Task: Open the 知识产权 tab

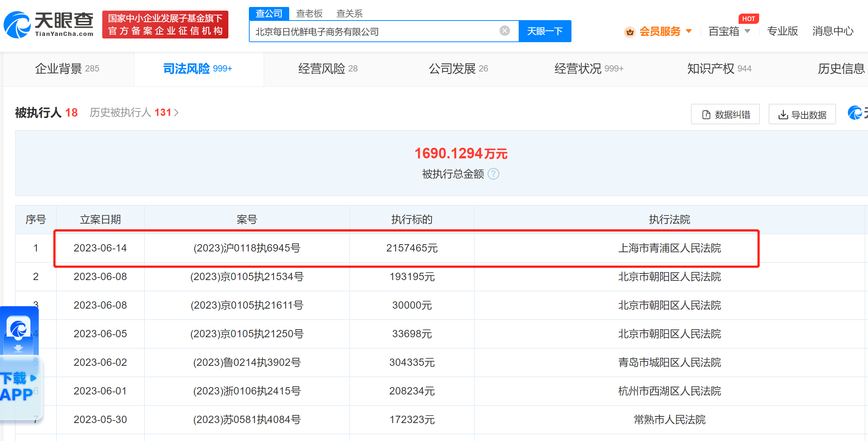Action: 719,69
